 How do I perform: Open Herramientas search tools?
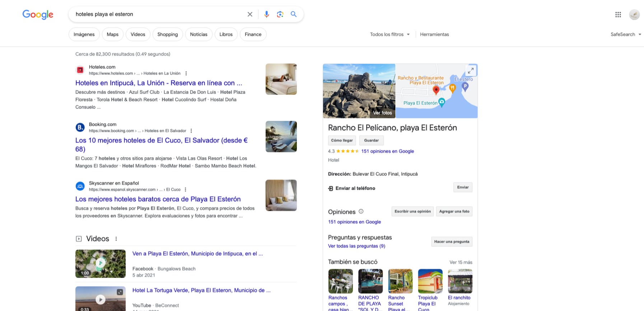434,34
